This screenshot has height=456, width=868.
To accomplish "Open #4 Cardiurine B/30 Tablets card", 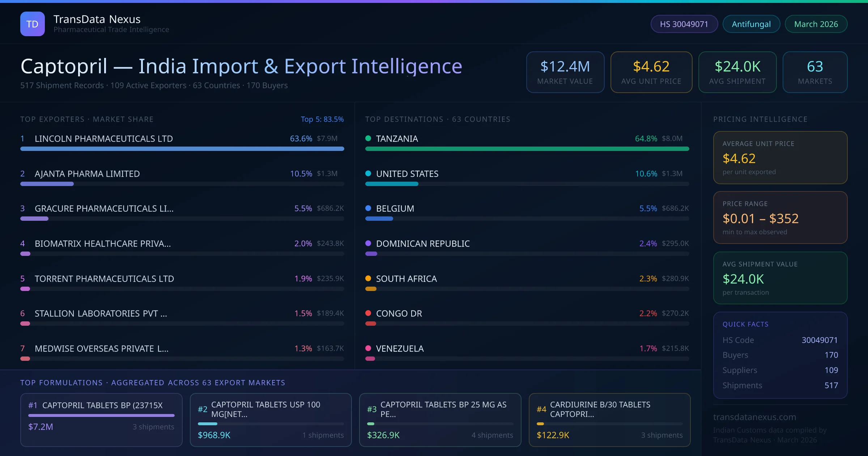I will point(609,419).
